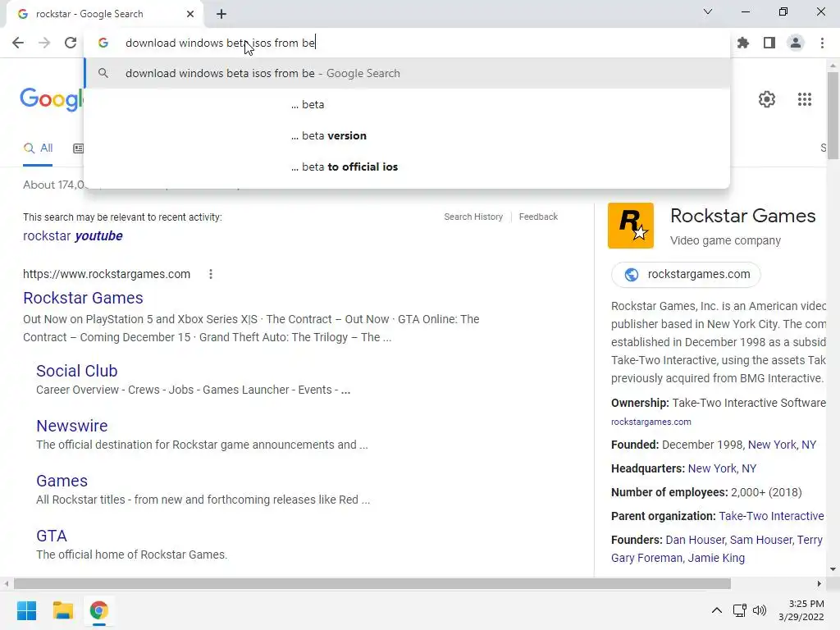Click inside the address bar text

(x=220, y=43)
